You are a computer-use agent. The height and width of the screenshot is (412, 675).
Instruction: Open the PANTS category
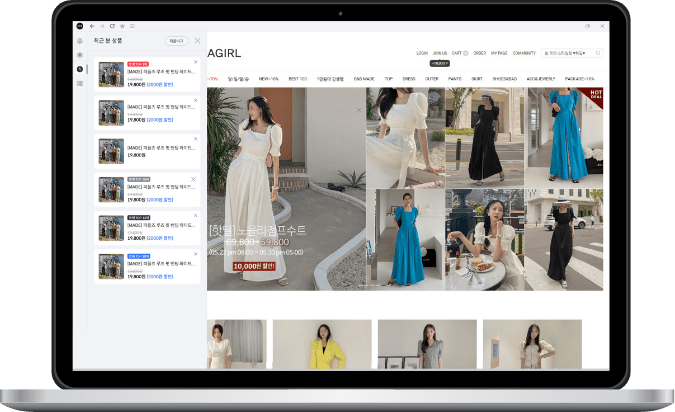coord(455,79)
